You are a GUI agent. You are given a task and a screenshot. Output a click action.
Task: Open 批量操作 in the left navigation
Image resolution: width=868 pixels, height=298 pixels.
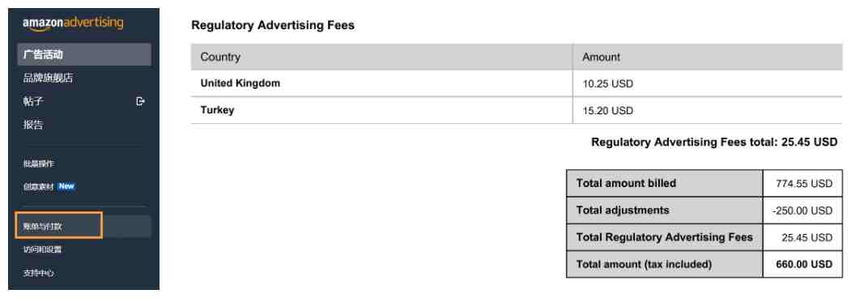(39, 164)
